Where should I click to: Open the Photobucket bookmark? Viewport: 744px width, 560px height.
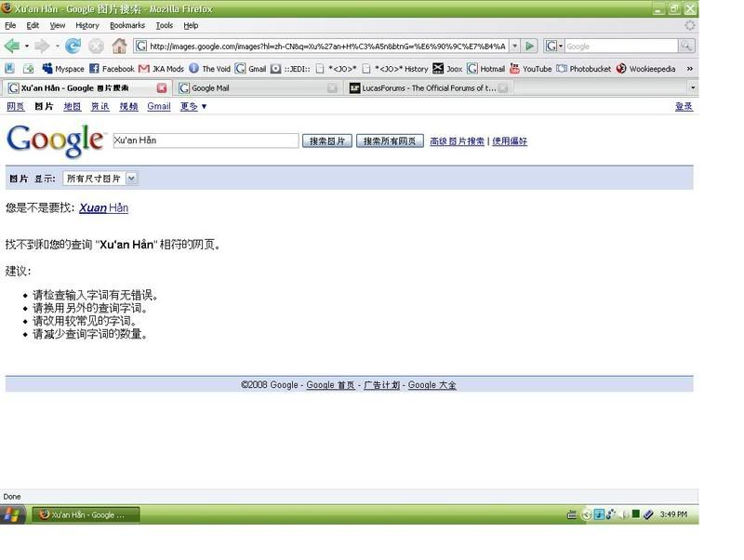[x=584, y=69]
